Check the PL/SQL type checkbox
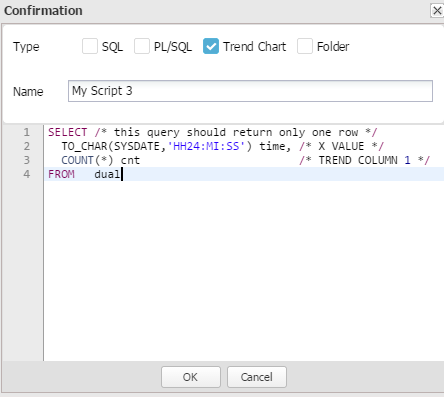 coord(142,46)
